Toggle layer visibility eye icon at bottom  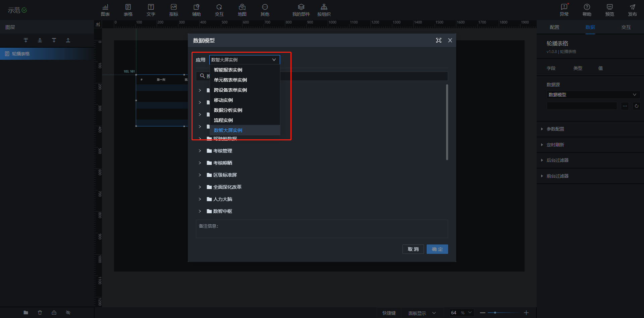(68, 313)
